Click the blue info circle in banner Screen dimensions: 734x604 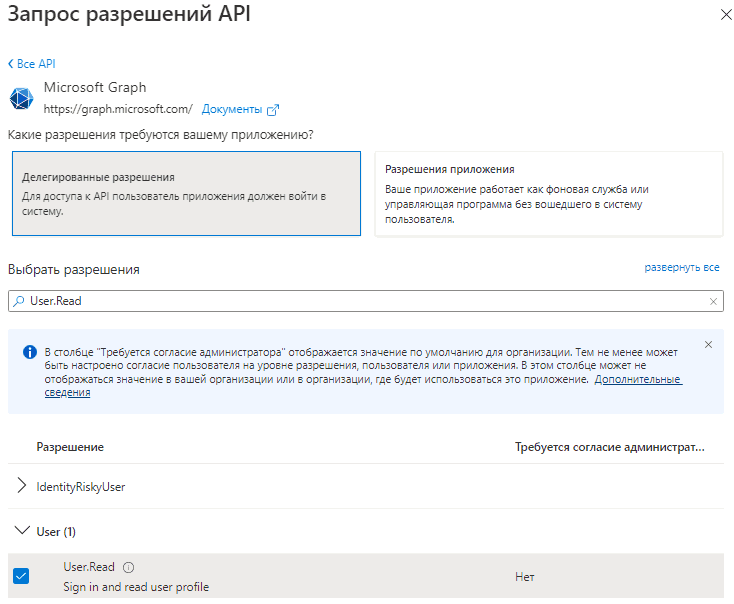point(30,352)
